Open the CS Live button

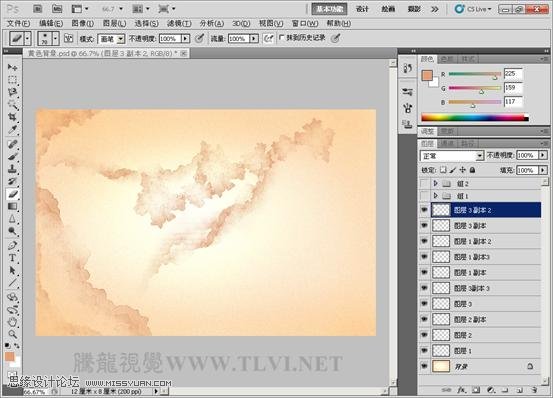click(x=473, y=9)
